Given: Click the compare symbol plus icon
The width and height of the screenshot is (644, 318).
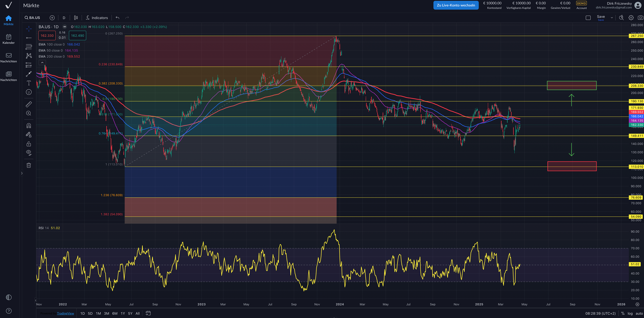Looking at the screenshot, I should click(52, 18).
